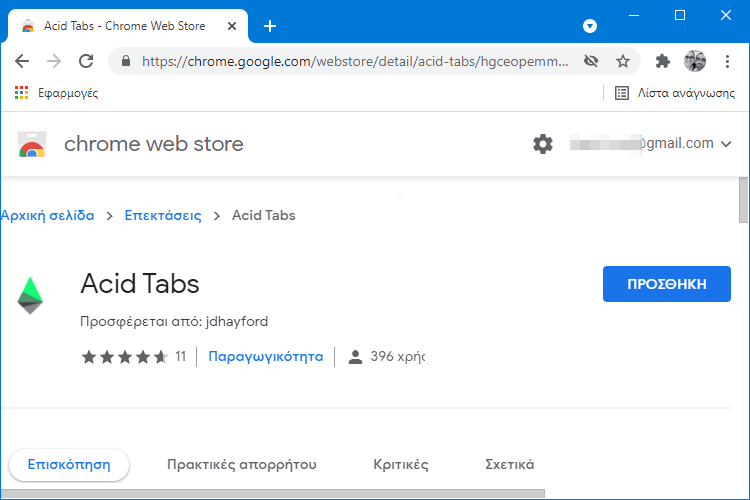Click the address bar URL

coord(355,61)
